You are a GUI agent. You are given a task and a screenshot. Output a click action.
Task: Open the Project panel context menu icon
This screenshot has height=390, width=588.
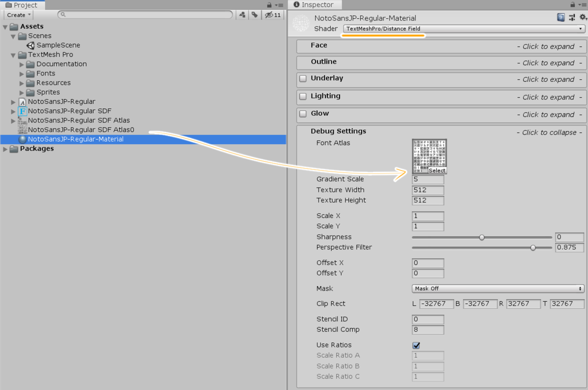tap(279, 5)
